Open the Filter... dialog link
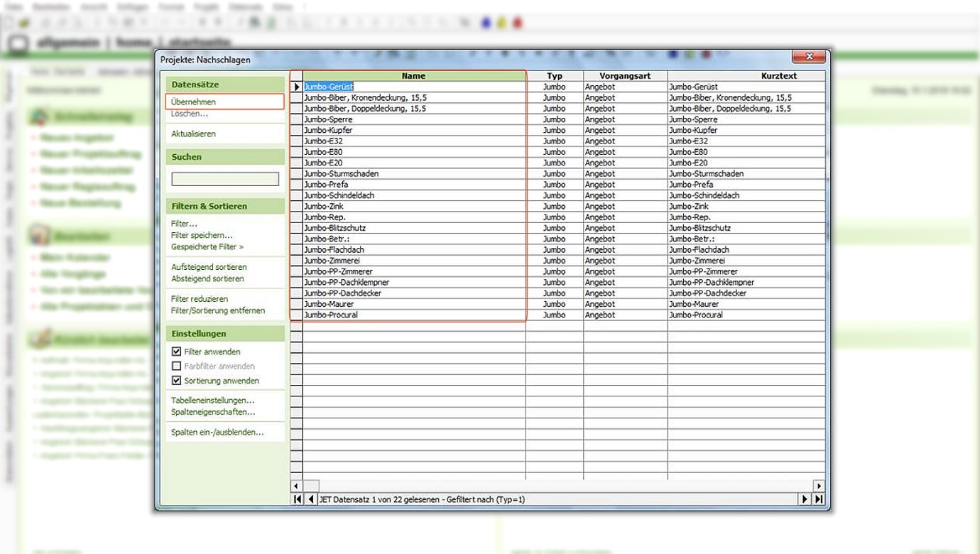The height and width of the screenshot is (554, 980). (x=184, y=224)
